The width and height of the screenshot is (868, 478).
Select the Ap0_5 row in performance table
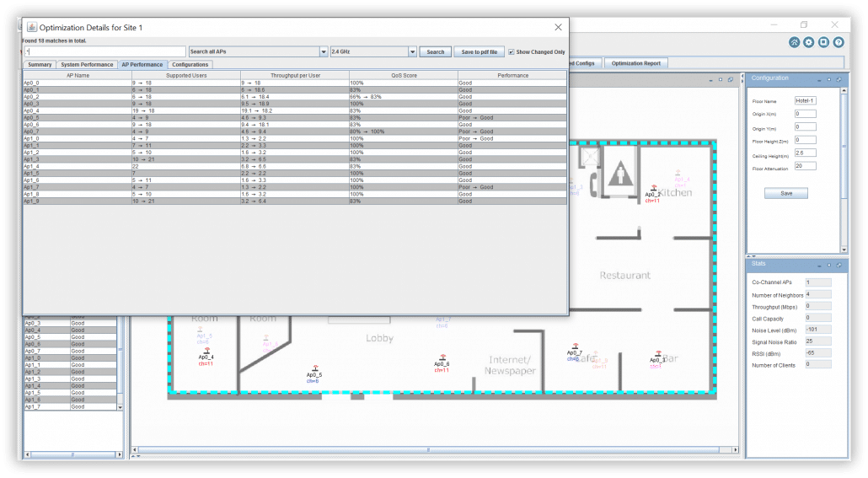coord(294,117)
